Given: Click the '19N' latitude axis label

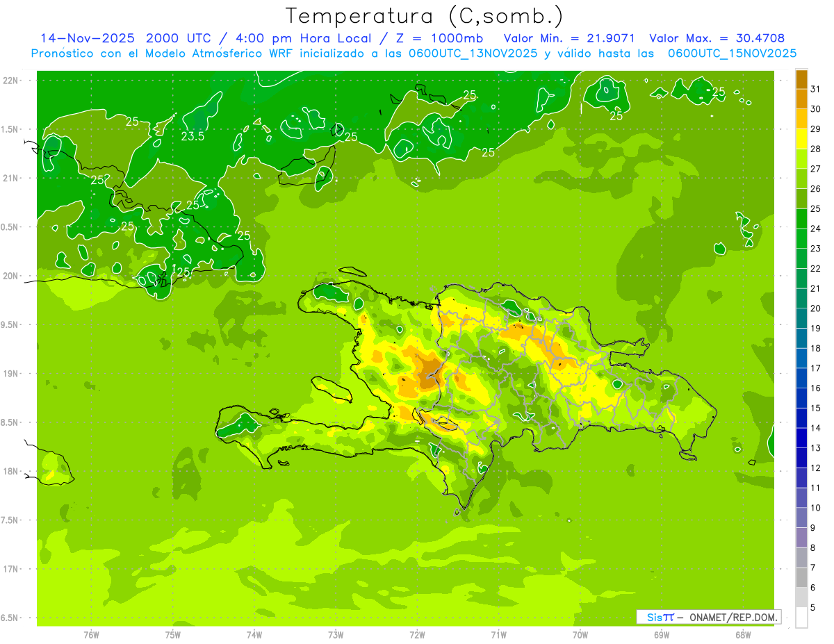Looking at the screenshot, I should [x=10, y=374].
